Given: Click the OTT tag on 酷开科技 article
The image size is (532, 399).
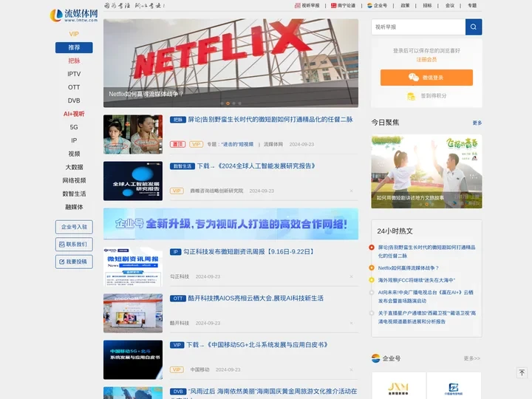Looking at the screenshot, I should click(x=178, y=299).
